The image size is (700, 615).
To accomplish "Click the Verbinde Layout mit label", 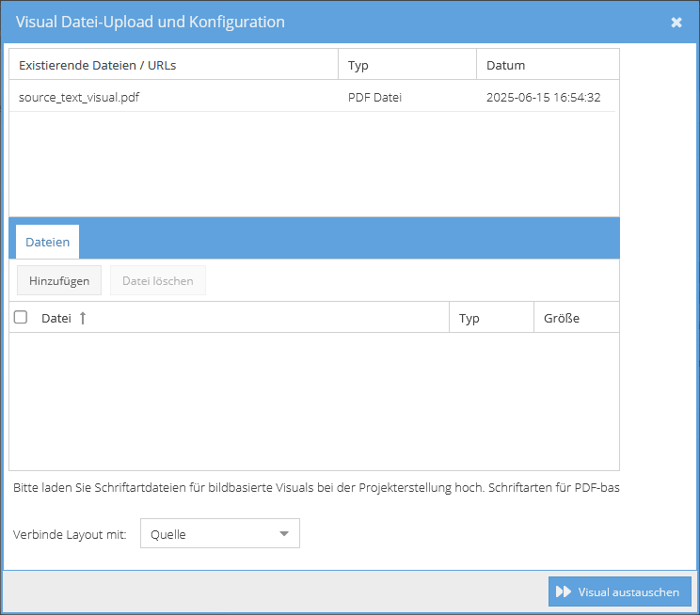I will (70, 534).
